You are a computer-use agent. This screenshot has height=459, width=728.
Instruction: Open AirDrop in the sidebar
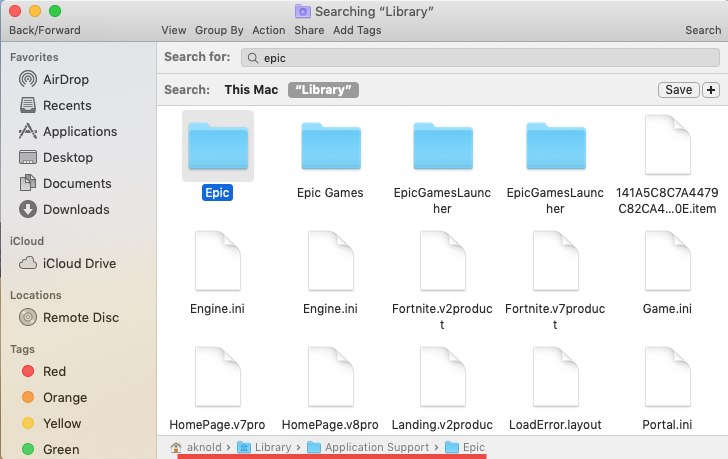tap(54, 79)
